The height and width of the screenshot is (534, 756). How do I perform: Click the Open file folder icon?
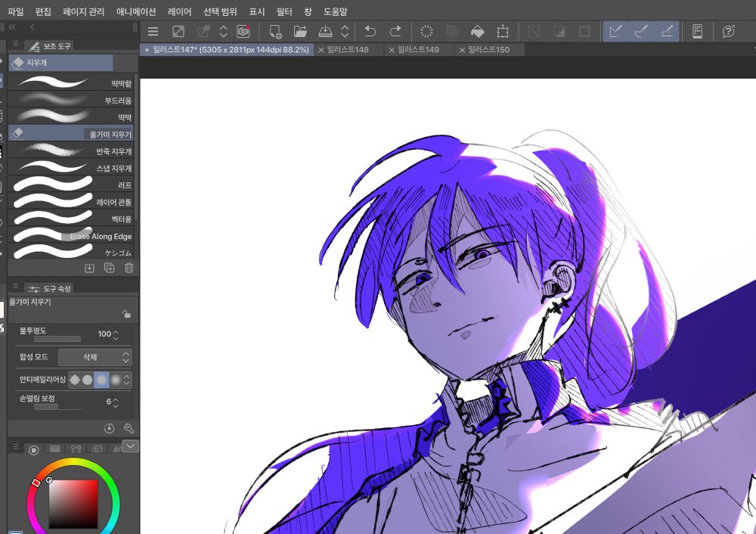tap(300, 32)
